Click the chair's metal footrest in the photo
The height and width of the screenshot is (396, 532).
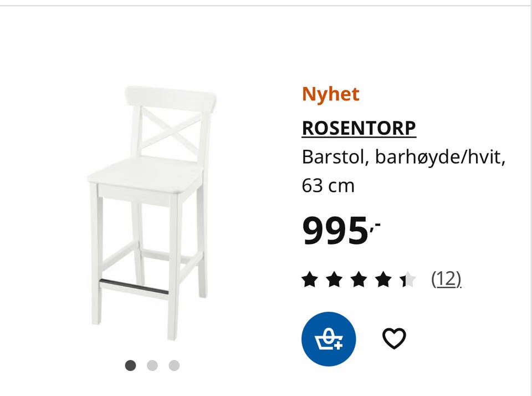[x=135, y=287]
